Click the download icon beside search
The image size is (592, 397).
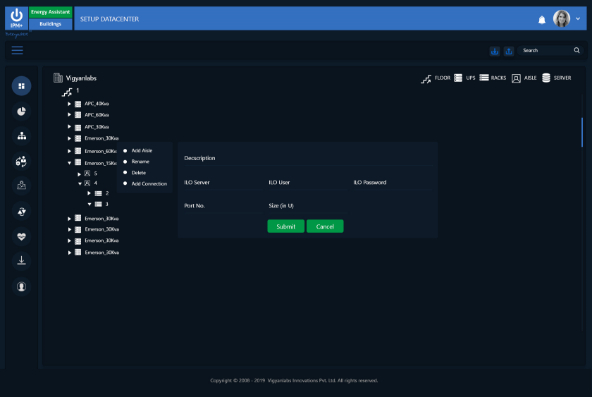(x=495, y=51)
